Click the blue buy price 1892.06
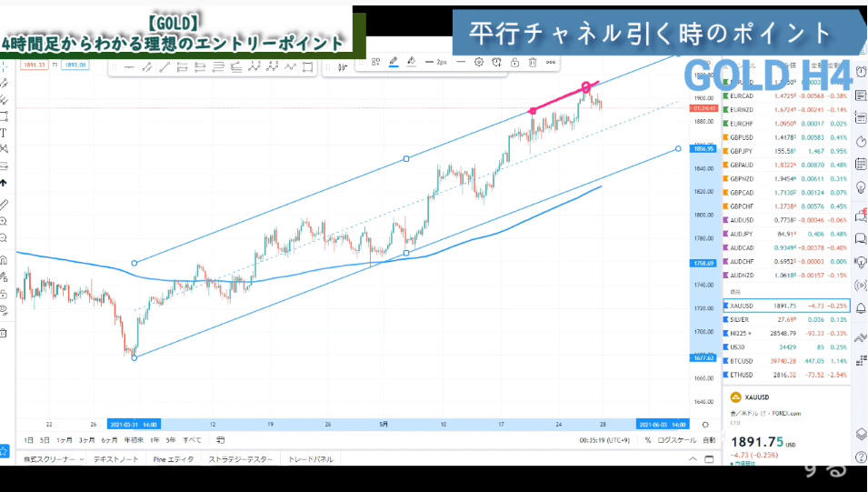Screen dimensions: 868x492 75,65
